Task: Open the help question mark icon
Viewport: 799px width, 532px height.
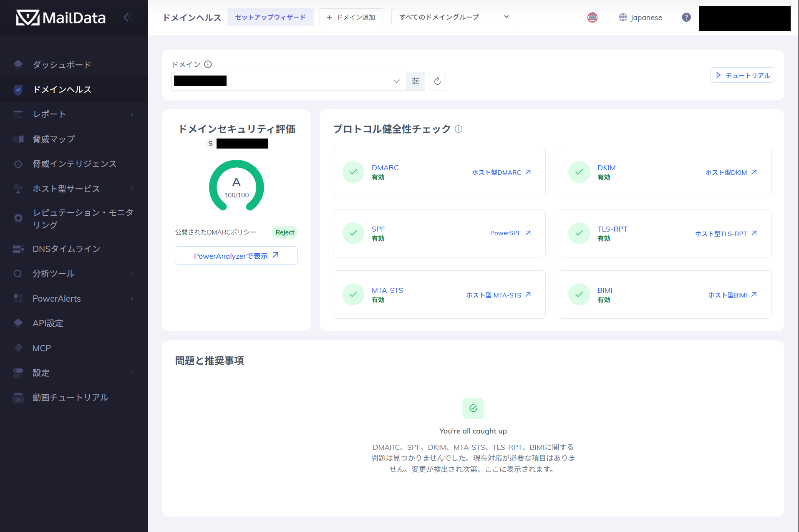Action: point(686,18)
